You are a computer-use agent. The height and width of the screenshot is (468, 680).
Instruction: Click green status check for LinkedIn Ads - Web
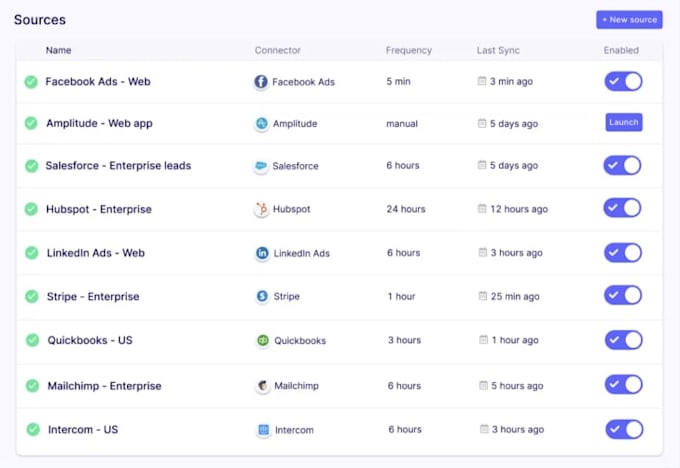[x=32, y=253]
